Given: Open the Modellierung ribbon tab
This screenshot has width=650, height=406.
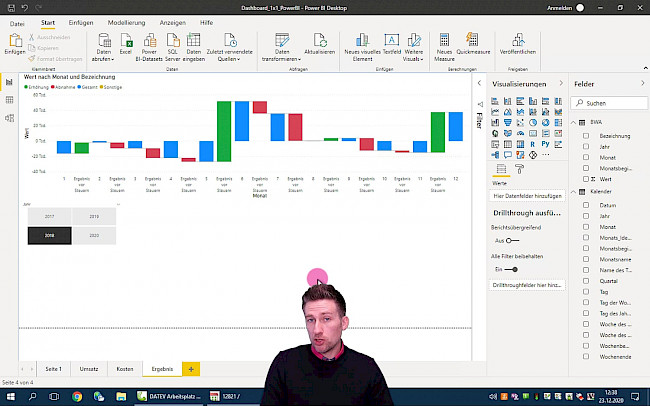Looking at the screenshot, I should click(x=126, y=21).
